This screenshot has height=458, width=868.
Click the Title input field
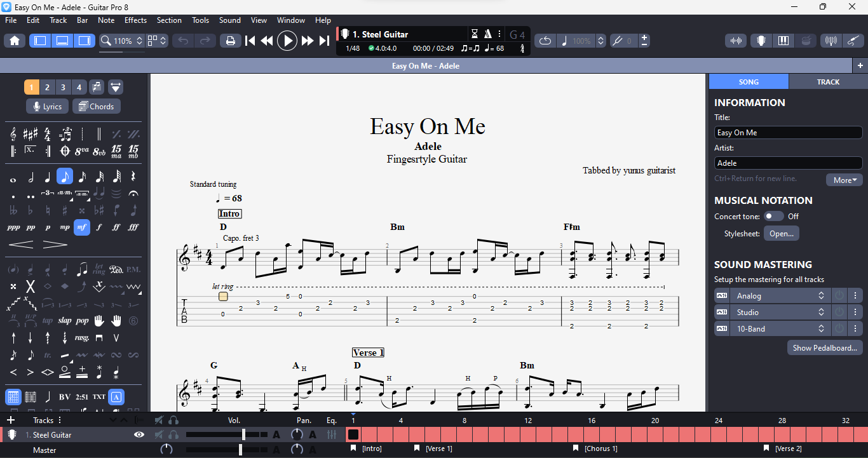(788, 133)
